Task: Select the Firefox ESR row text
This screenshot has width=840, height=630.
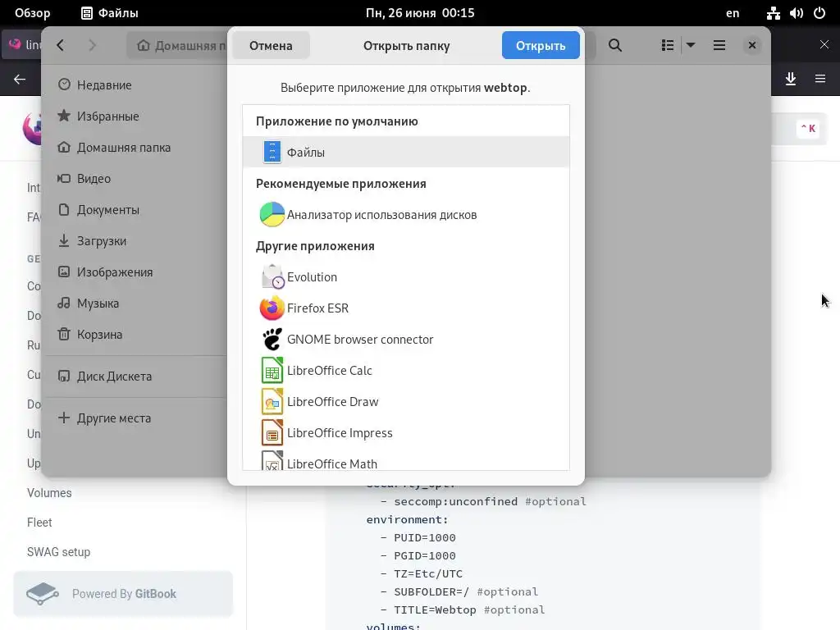Action: (x=317, y=308)
